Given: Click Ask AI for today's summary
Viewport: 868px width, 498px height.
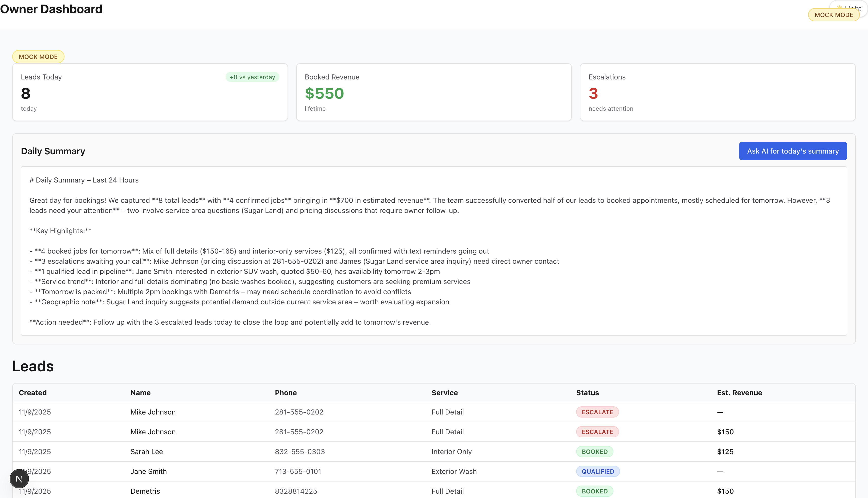Looking at the screenshot, I should (792, 151).
